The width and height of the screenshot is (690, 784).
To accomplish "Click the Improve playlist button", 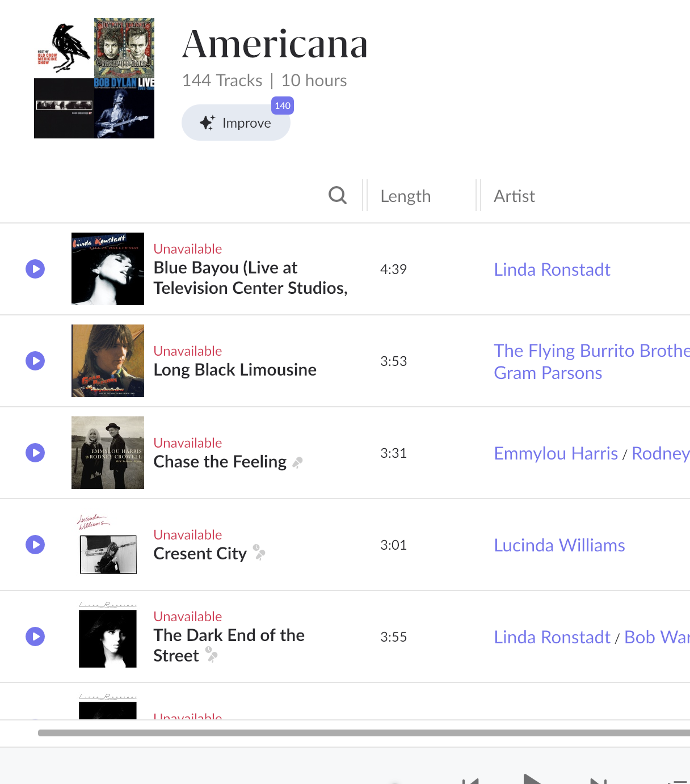I will [x=236, y=123].
